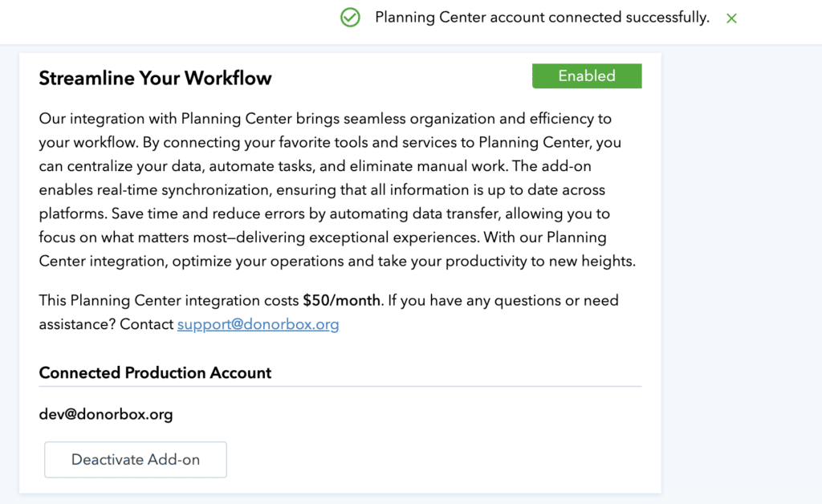Dismiss the Planning Center connected notification
This screenshot has width=822, height=504.
coord(731,18)
